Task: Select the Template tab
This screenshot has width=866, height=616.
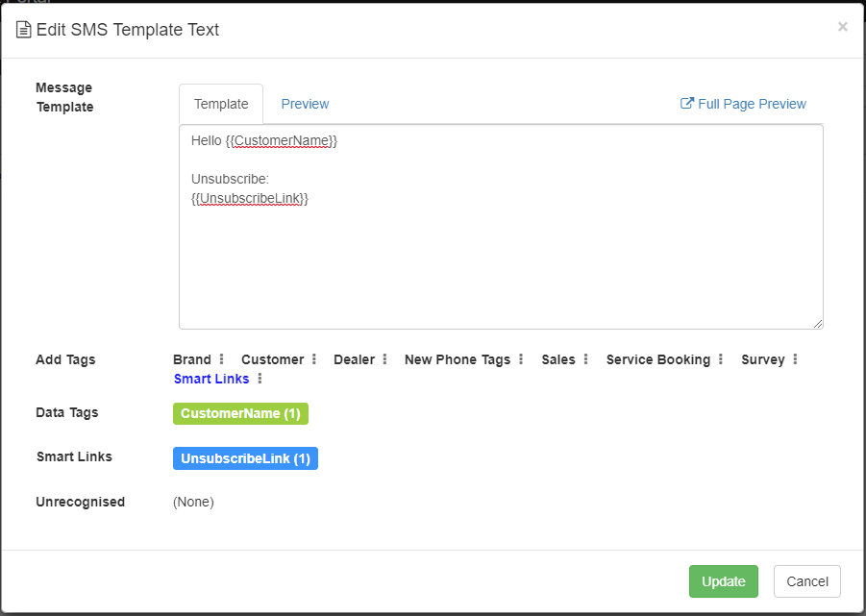Action: (x=221, y=104)
